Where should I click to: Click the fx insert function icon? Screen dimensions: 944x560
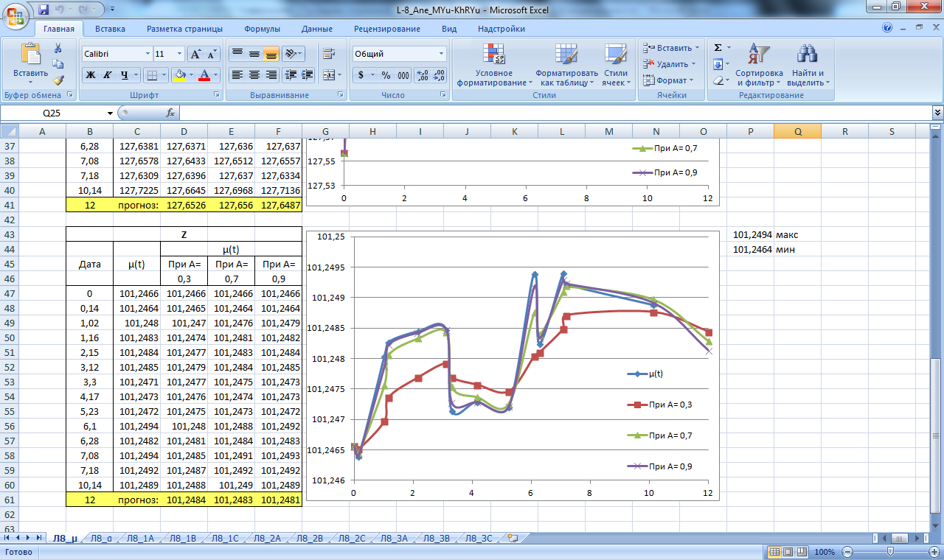click(170, 113)
